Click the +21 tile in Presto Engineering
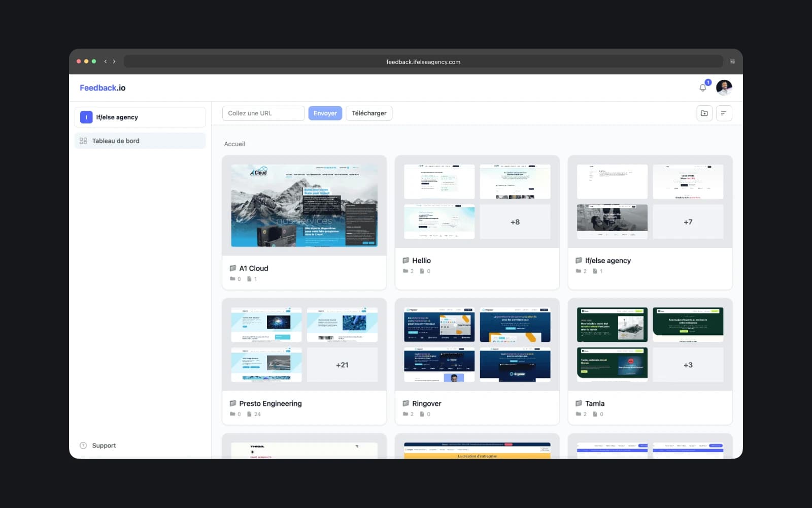812x508 pixels. [342, 365]
